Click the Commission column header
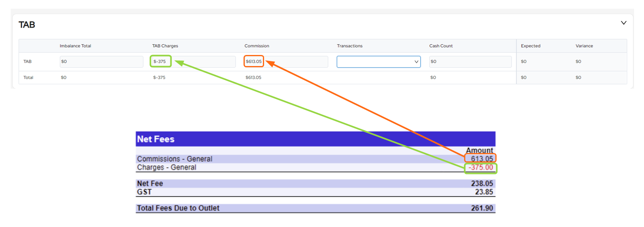 pyautogui.click(x=257, y=46)
